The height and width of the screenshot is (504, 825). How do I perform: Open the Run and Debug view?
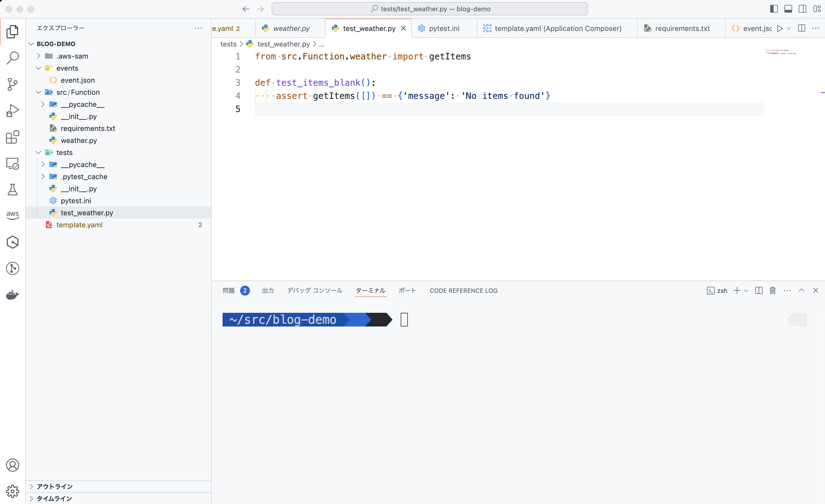point(12,111)
